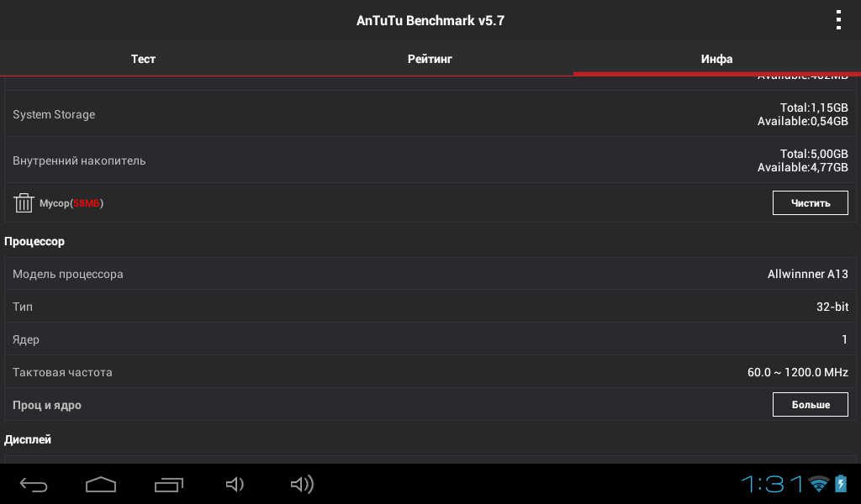Screen dimensions: 861x504
Task: Click the Больше button
Action: coord(810,405)
